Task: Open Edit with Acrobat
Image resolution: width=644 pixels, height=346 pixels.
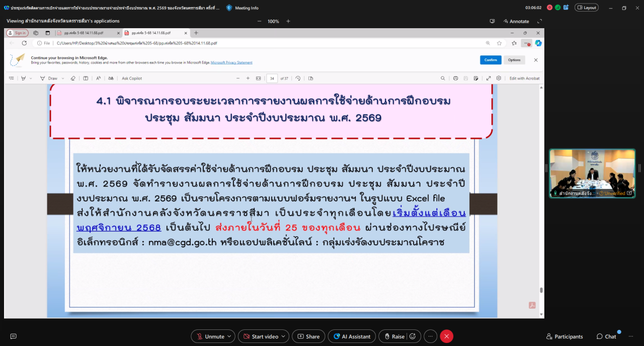Action: coord(525,78)
